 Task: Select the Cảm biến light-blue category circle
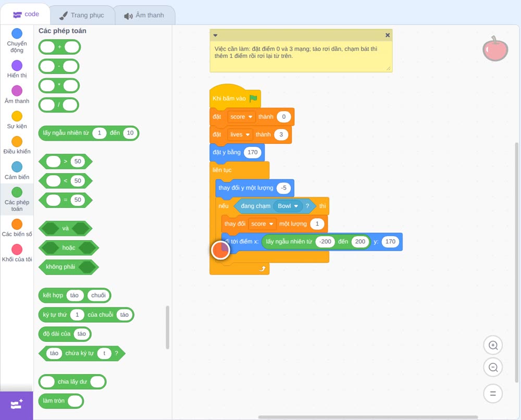(x=17, y=167)
